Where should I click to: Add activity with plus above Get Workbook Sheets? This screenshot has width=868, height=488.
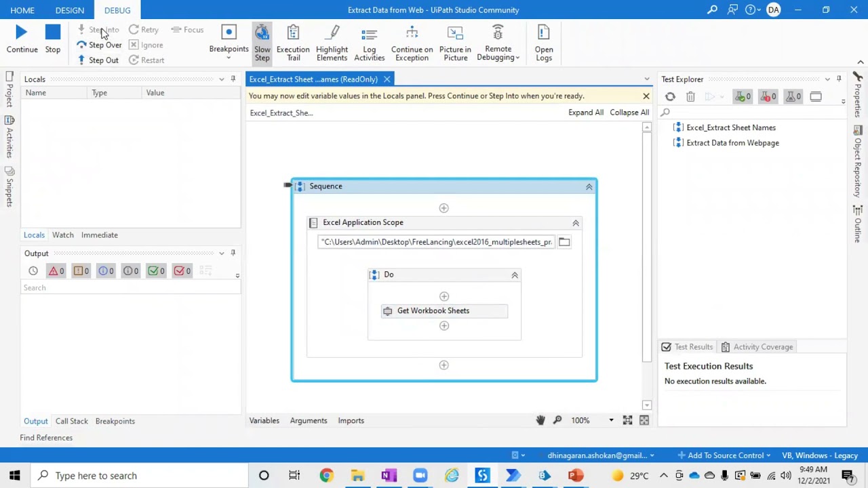(444, 296)
